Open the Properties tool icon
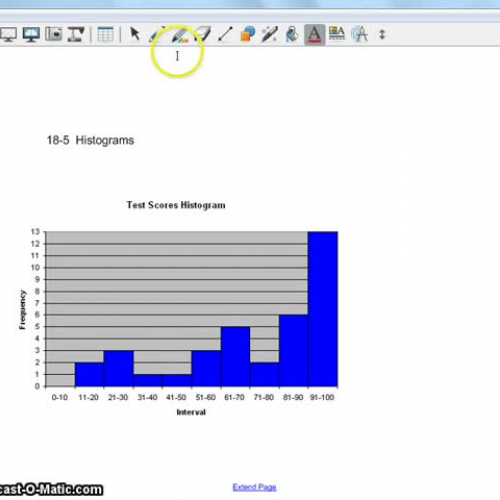The height and width of the screenshot is (500, 500). tap(337, 34)
